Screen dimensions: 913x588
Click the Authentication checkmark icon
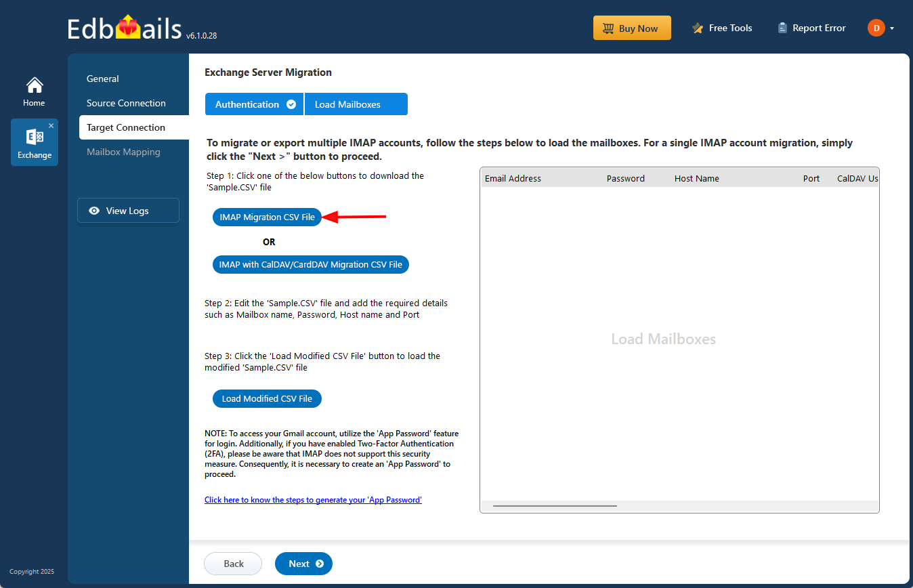pos(291,104)
